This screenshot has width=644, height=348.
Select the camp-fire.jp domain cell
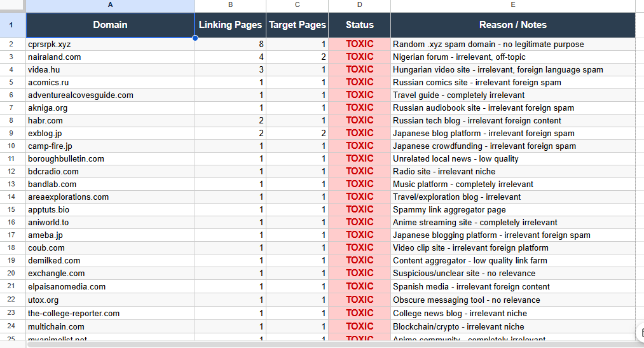point(110,146)
